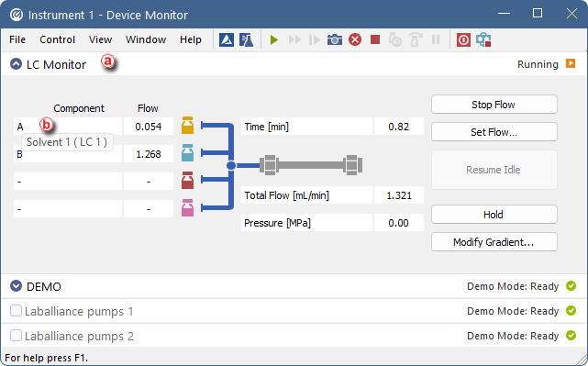This screenshot has width=588, height=366.
Task: Click the Stop Flow button
Action: click(494, 105)
